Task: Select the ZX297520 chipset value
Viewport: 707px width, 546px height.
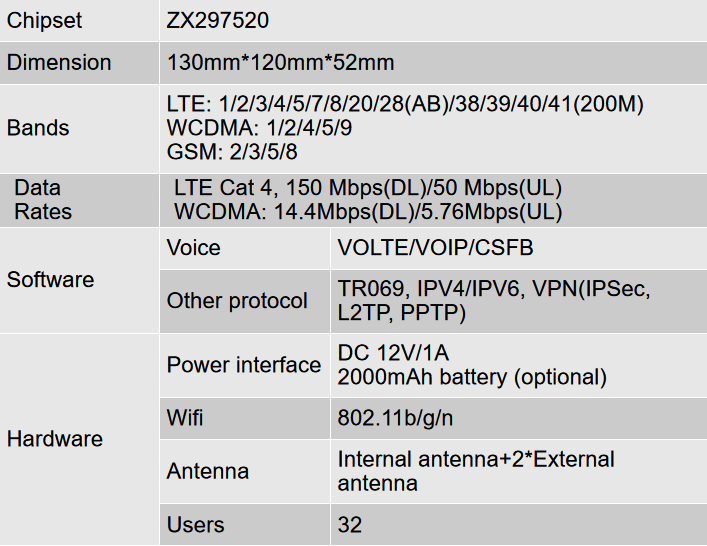Action: (x=217, y=20)
